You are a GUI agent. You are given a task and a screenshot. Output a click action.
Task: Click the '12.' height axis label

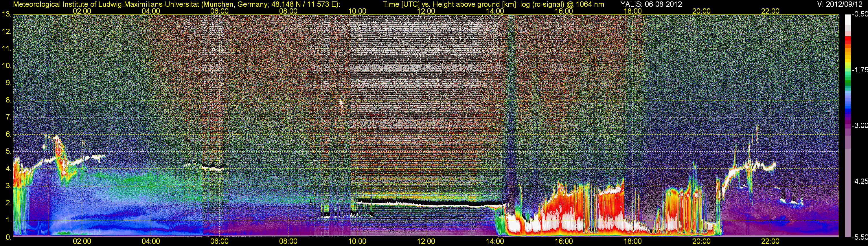7,32
